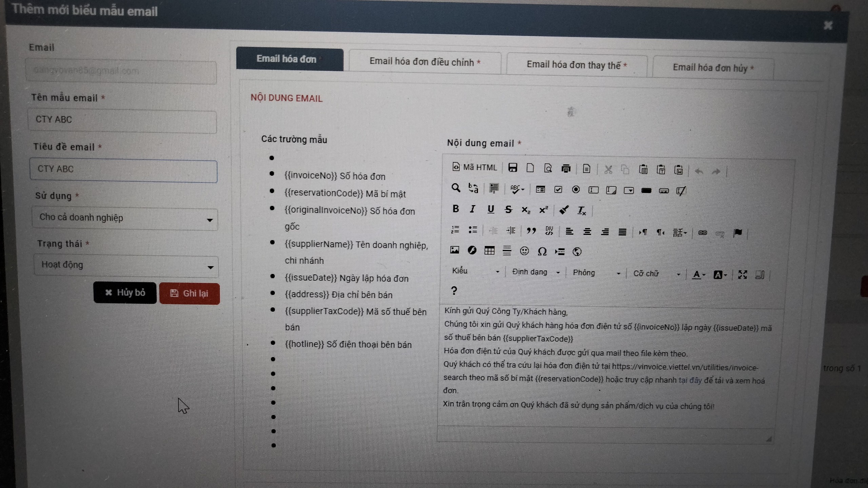Screen dimensions: 868x488
Task: Insert special character Omega icon
Action: (542, 251)
